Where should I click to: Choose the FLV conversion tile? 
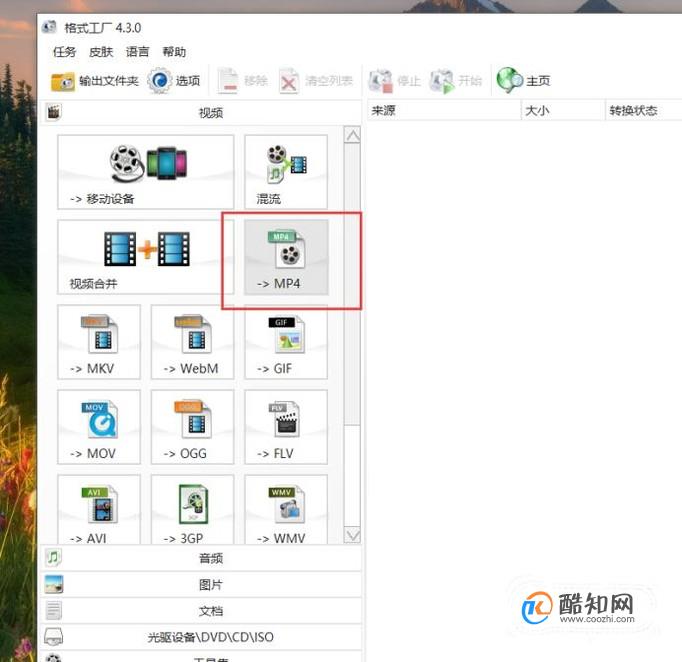point(286,427)
